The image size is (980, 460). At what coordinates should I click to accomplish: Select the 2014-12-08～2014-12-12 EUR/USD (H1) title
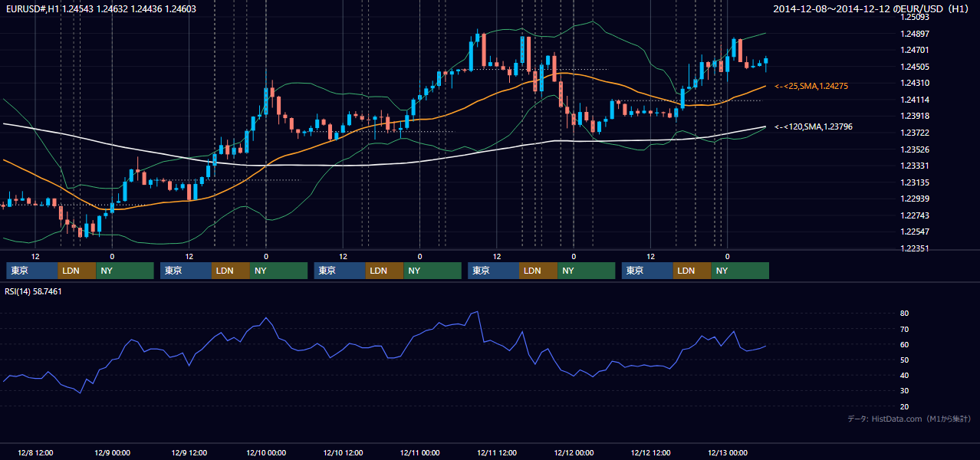click(872, 9)
